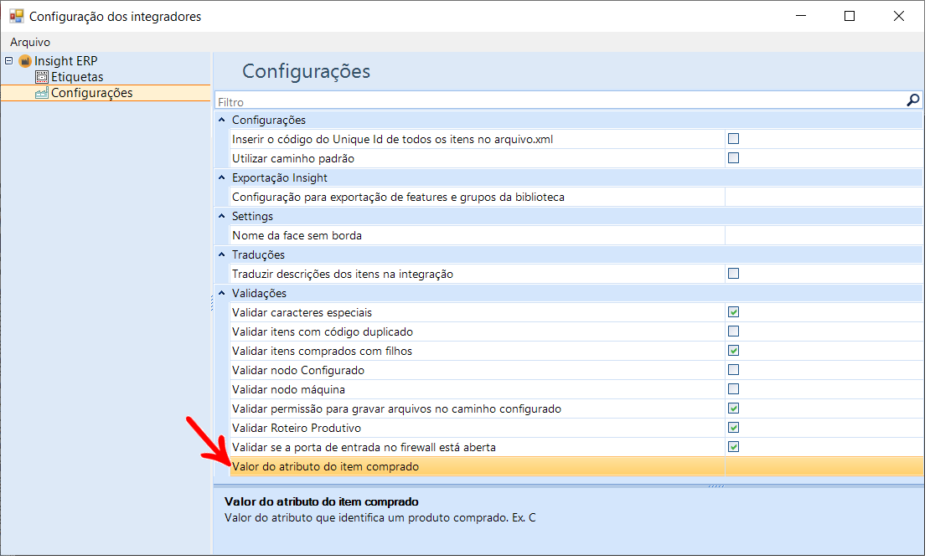Viewport: 935px width, 560px height.
Task: Uncheck Validar permissão para gravar arquivos
Action: (733, 408)
